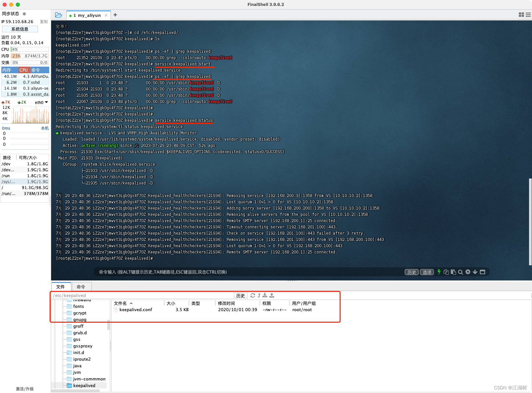Image resolution: width=532 pixels, height=393 pixels.
Task: Click the 路径 disk path header
Action: tap(7, 157)
